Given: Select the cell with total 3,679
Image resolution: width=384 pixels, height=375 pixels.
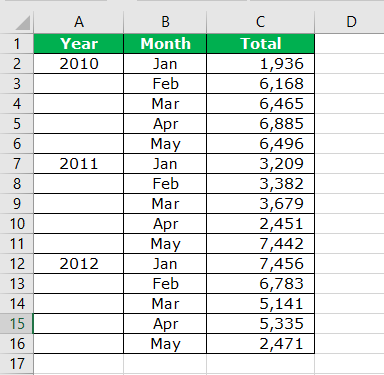Looking at the screenshot, I should pyautogui.click(x=261, y=204).
